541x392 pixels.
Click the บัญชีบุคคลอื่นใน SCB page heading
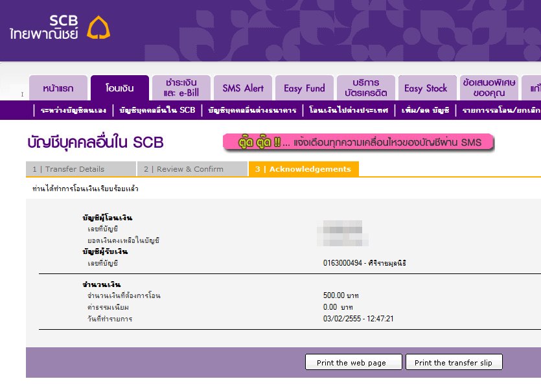[95, 142]
